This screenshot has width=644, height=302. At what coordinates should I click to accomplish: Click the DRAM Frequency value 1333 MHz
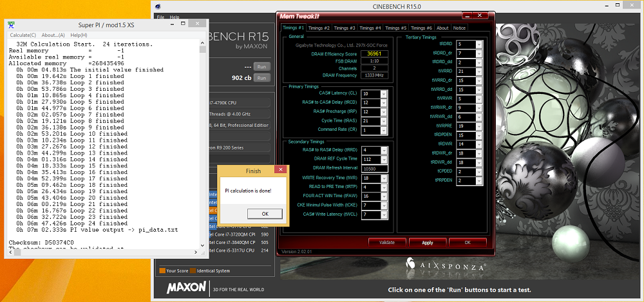pos(374,75)
